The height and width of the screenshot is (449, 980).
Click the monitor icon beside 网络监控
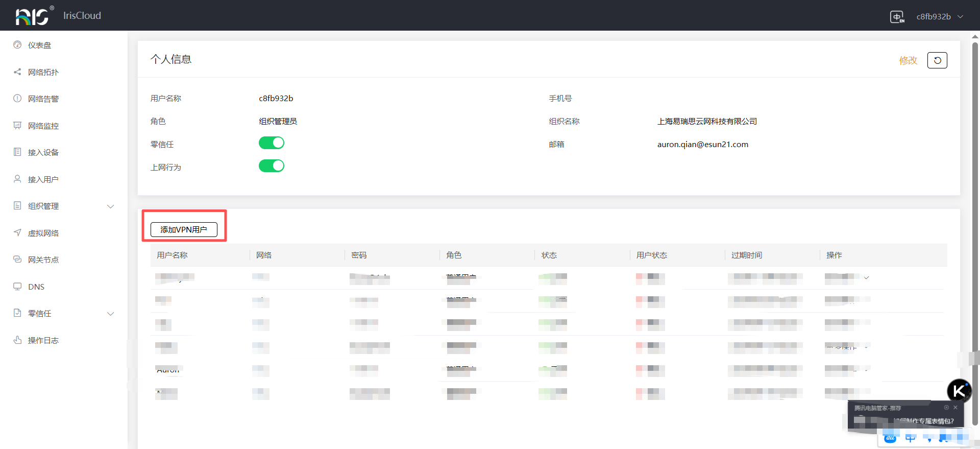(x=17, y=126)
